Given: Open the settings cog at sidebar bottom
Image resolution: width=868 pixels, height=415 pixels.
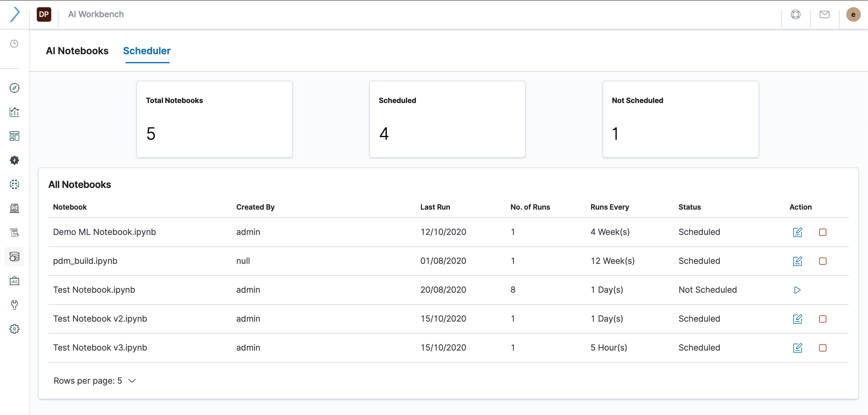Looking at the screenshot, I should (14, 329).
